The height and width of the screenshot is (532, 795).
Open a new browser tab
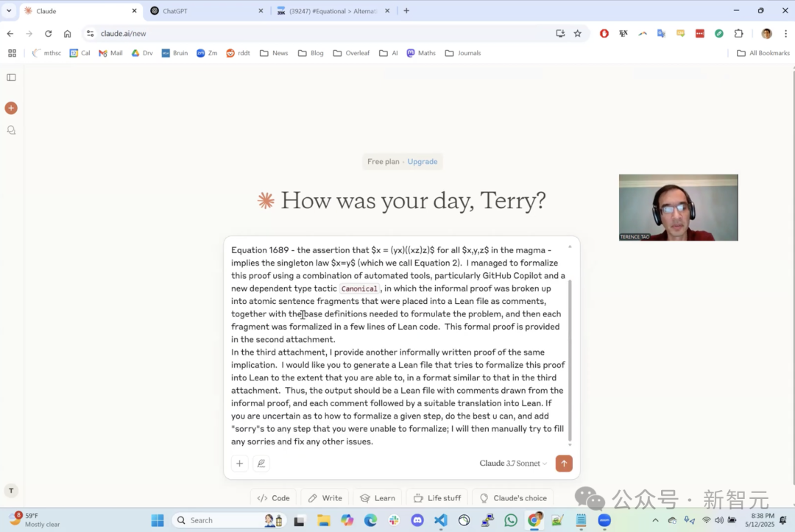tap(406, 10)
